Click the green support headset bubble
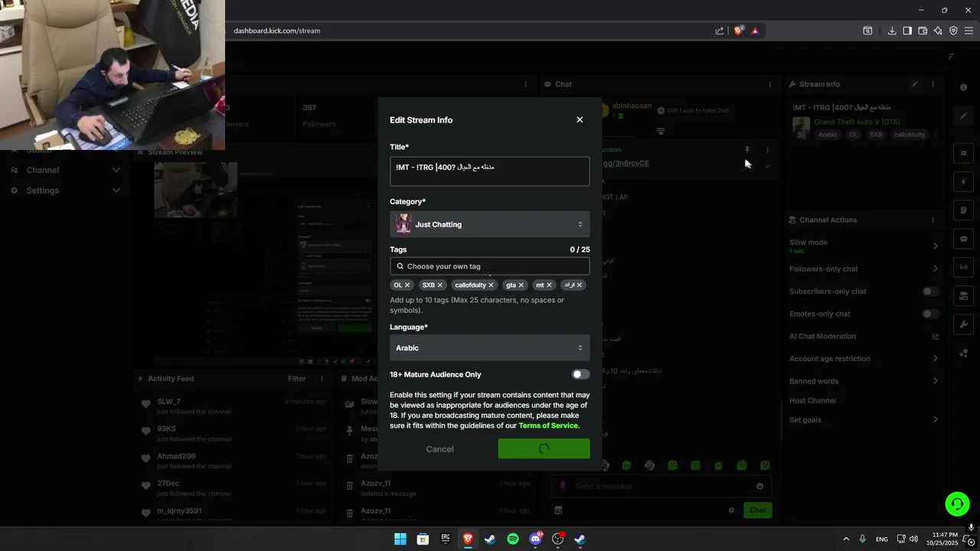980x551 pixels. (x=957, y=504)
